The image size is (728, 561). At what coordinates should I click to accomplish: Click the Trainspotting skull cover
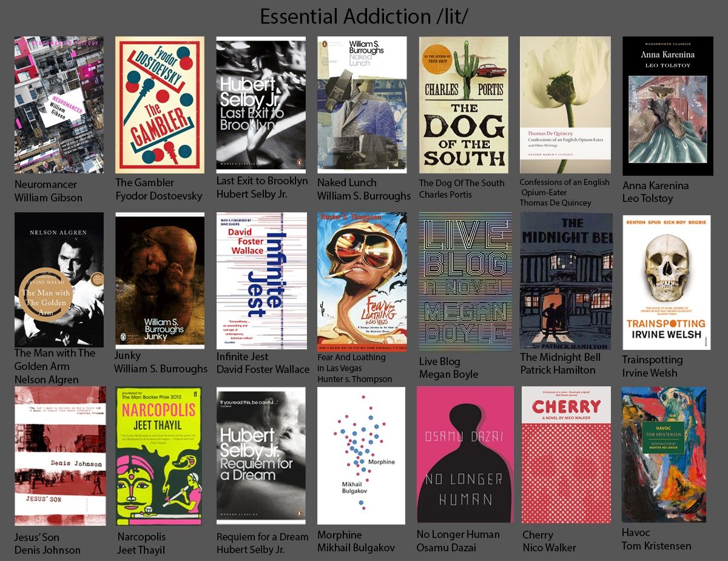click(x=666, y=281)
